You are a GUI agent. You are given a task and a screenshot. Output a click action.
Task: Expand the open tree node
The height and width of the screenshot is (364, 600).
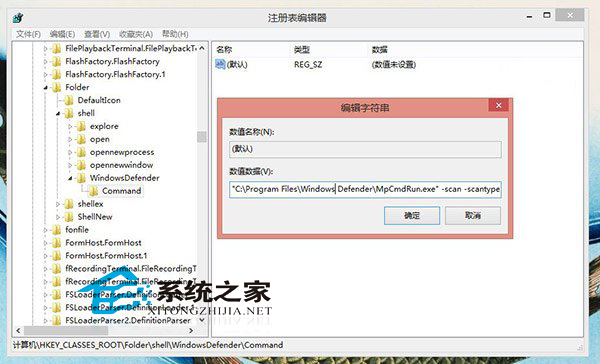click(x=70, y=139)
